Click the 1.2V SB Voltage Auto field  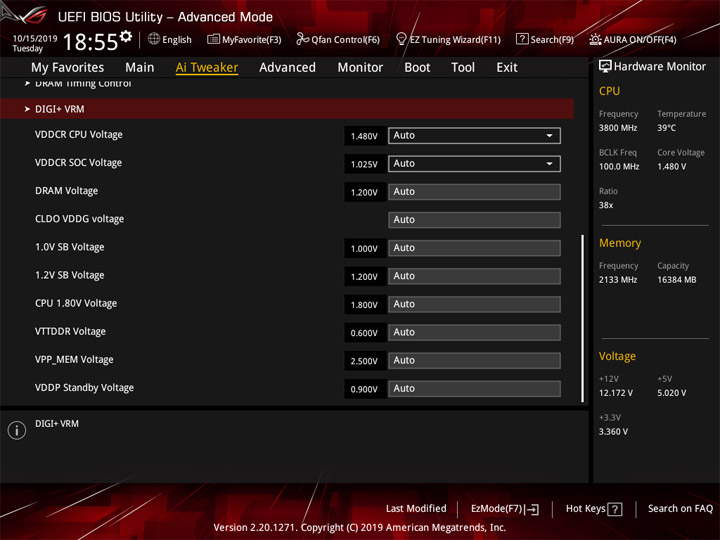coord(474,276)
